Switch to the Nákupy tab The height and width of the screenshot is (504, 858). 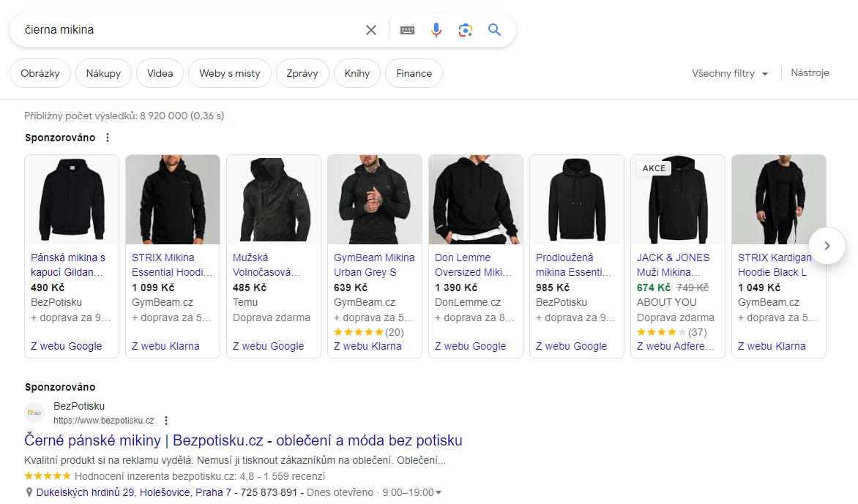click(103, 73)
